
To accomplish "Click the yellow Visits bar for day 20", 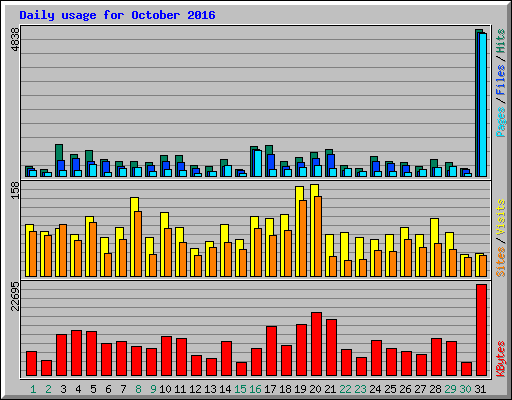I will pyautogui.click(x=313, y=230).
